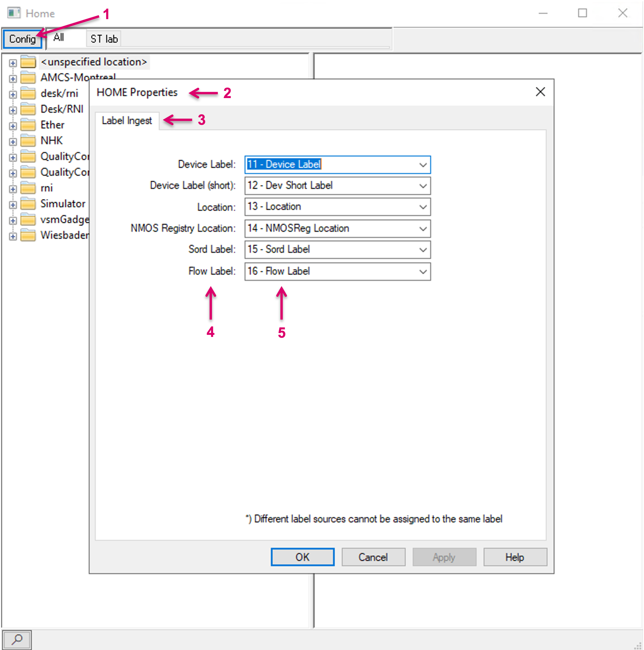Select the Label Ingest tab
Image resolution: width=644 pixels, height=650 pixels.
pyautogui.click(x=127, y=120)
